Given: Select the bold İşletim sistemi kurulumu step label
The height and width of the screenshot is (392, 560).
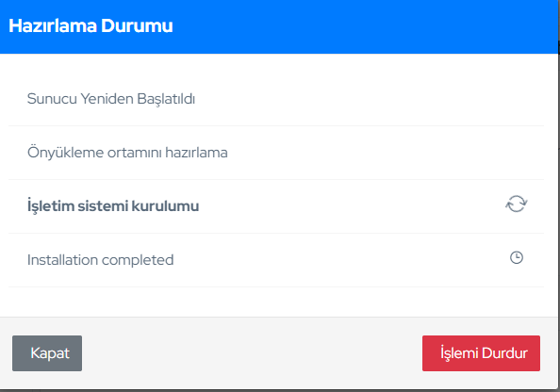Looking at the screenshot, I should (113, 206).
